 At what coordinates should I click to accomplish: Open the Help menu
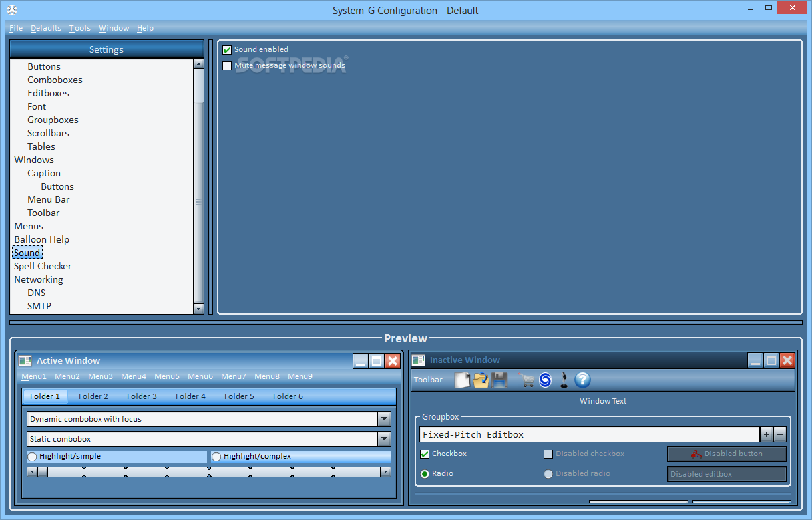pyautogui.click(x=145, y=28)
